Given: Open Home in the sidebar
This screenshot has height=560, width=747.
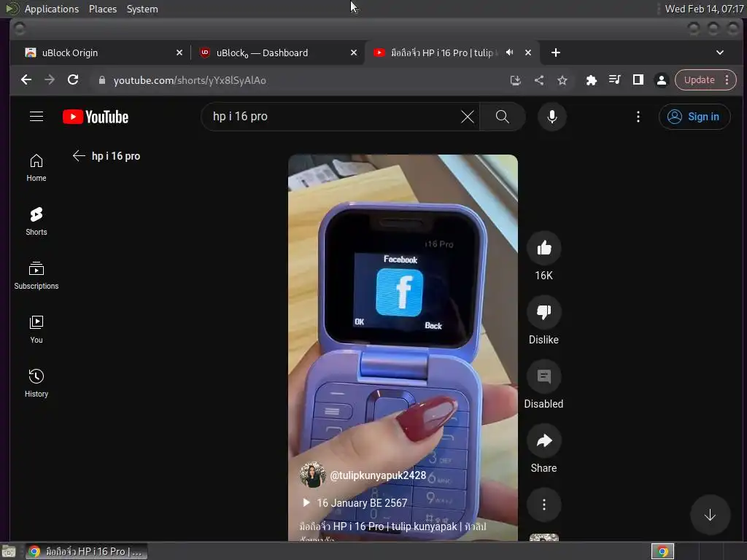Looking at the screenshot, I should point(36,168).
